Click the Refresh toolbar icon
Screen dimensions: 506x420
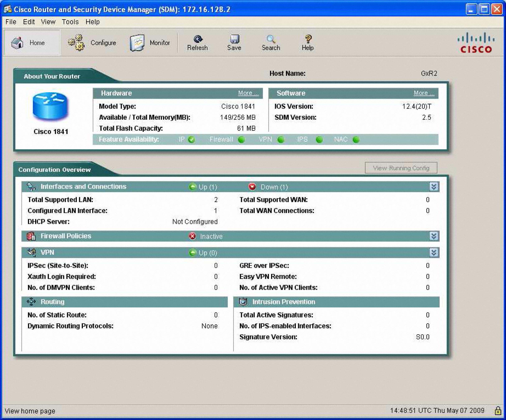(x=198, y=39)
